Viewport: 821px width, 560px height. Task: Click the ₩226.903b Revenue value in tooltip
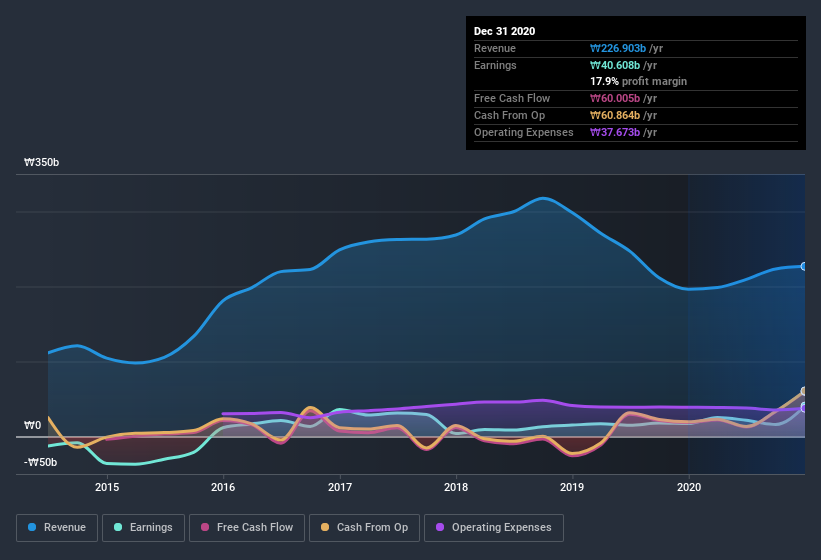(x=618, y=48)
